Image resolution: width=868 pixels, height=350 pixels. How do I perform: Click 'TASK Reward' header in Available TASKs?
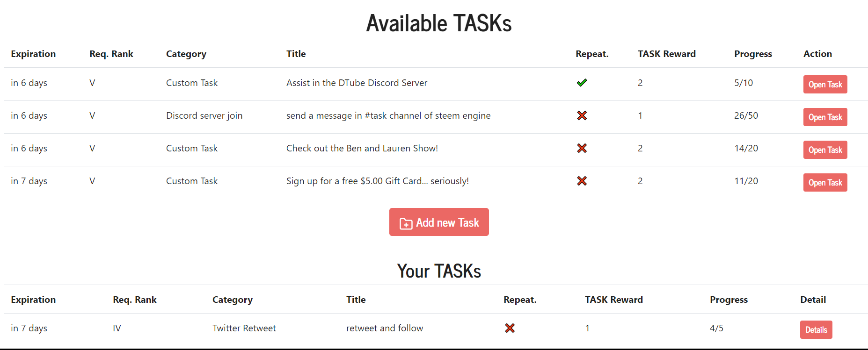(667, 54)
